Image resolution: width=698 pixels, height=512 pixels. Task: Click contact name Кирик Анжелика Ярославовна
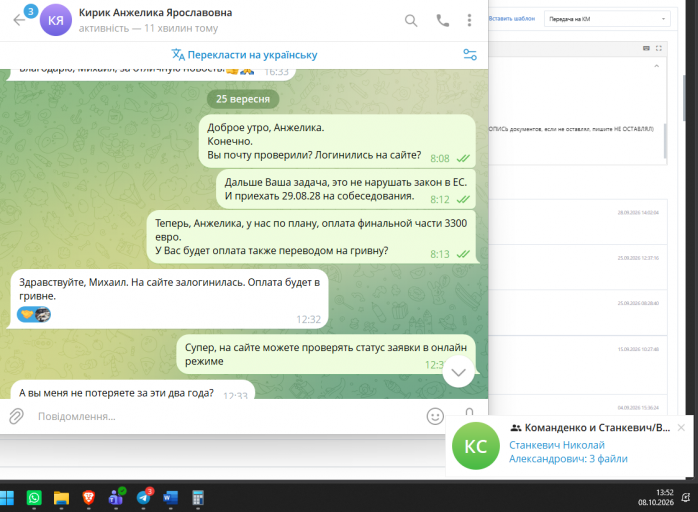coord(155,12)
